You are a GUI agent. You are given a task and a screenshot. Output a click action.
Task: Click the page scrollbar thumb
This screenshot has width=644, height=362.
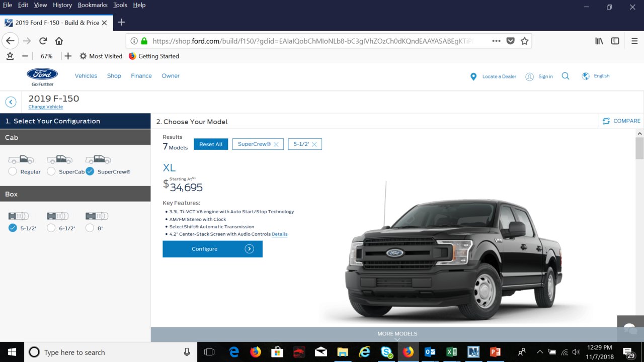coord(639,148)
